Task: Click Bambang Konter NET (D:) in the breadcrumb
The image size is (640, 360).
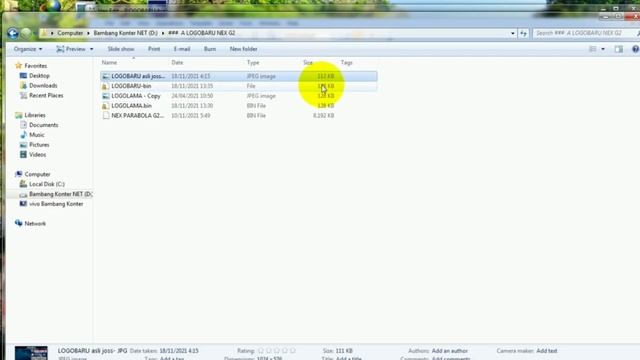Action: coord(125,33)
